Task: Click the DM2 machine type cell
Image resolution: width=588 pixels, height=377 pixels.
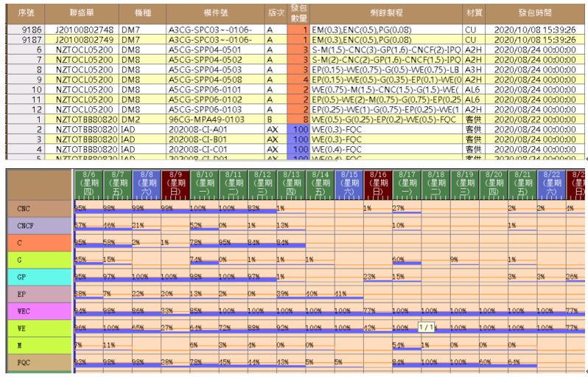Action: click(142, 120)
